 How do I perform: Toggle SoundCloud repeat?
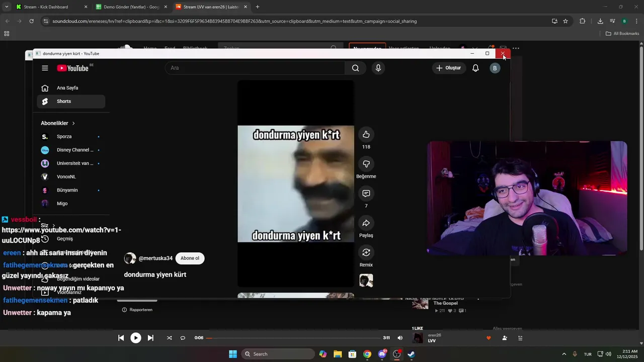[x=183, y=338]
